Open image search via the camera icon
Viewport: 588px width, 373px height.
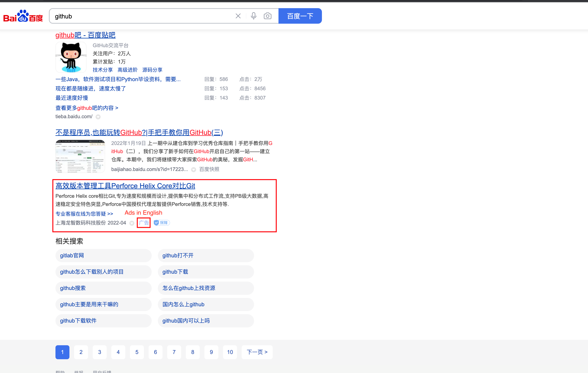(267, 16)
